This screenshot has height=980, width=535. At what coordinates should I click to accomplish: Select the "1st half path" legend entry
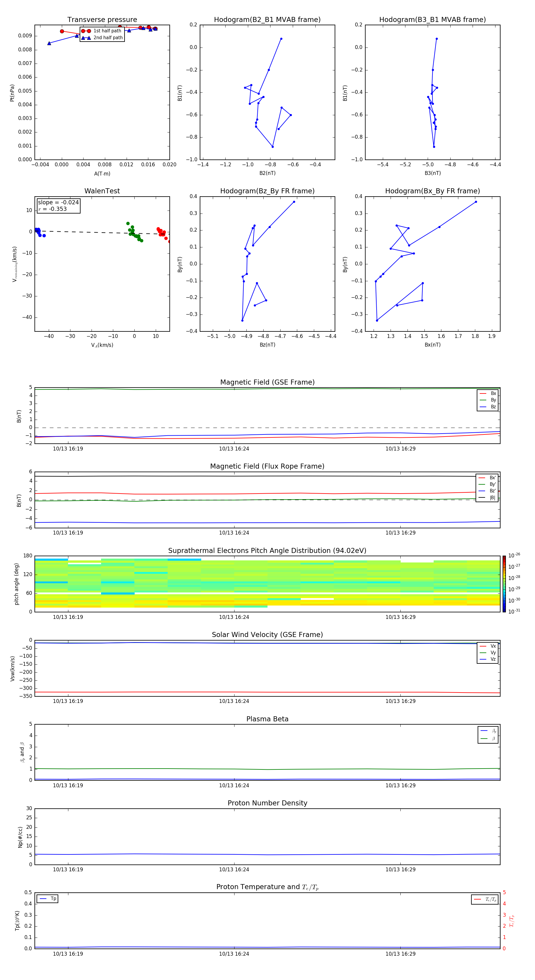coord(101,31)
